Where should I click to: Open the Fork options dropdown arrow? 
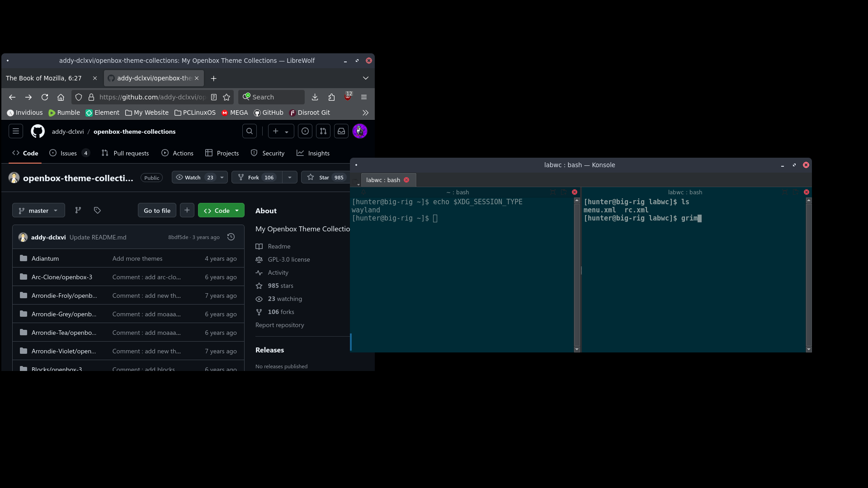click(290, 178)
